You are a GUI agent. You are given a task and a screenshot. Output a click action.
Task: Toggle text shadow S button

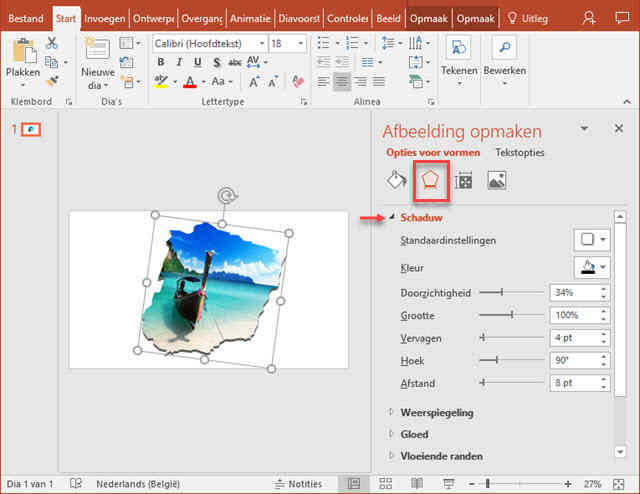[216, 62]
